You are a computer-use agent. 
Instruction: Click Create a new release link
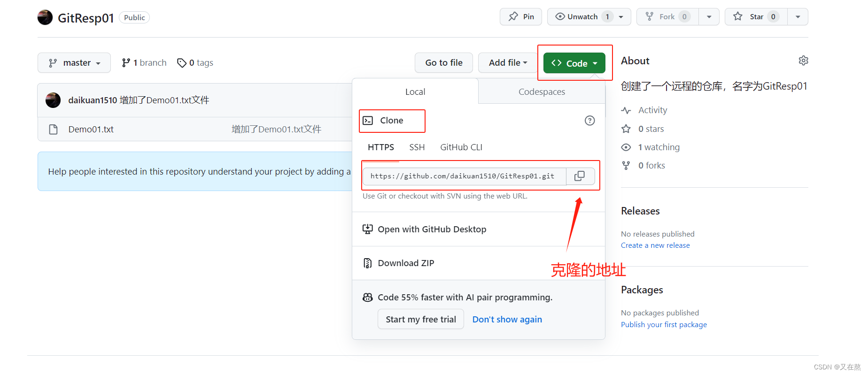[x=655, y=245]
